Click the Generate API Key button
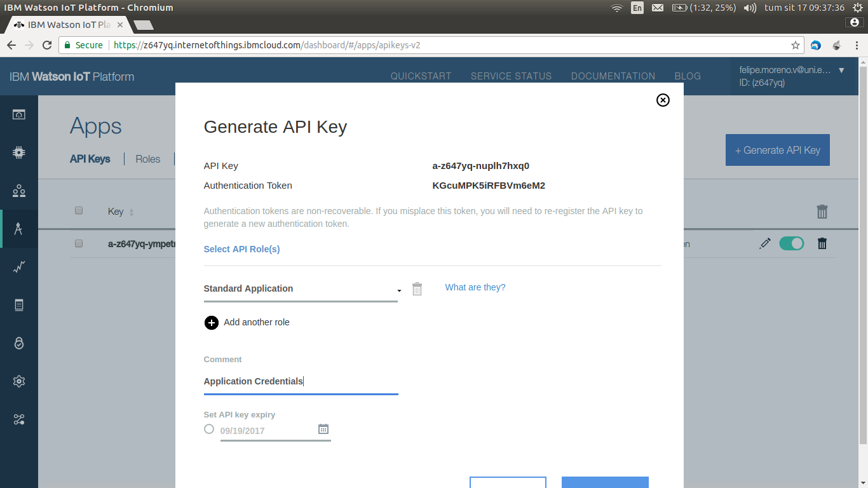This screenshot has height=488, width=868. tap(778, 150)
